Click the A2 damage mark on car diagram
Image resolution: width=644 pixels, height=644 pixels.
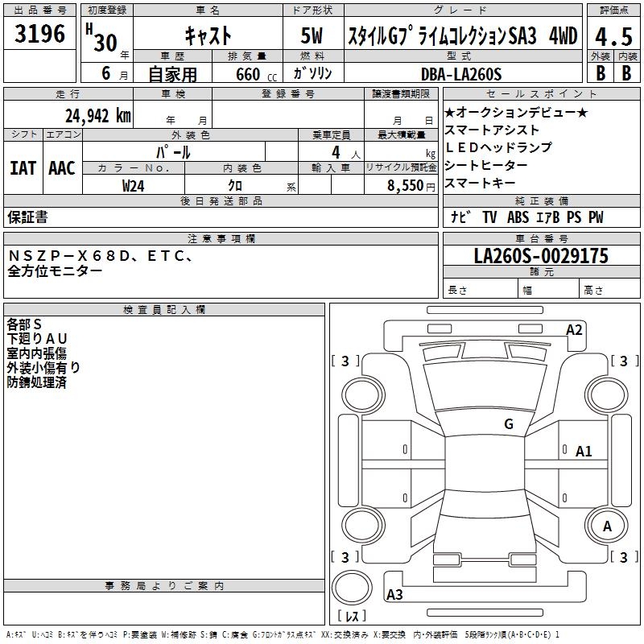coord(574,329)
